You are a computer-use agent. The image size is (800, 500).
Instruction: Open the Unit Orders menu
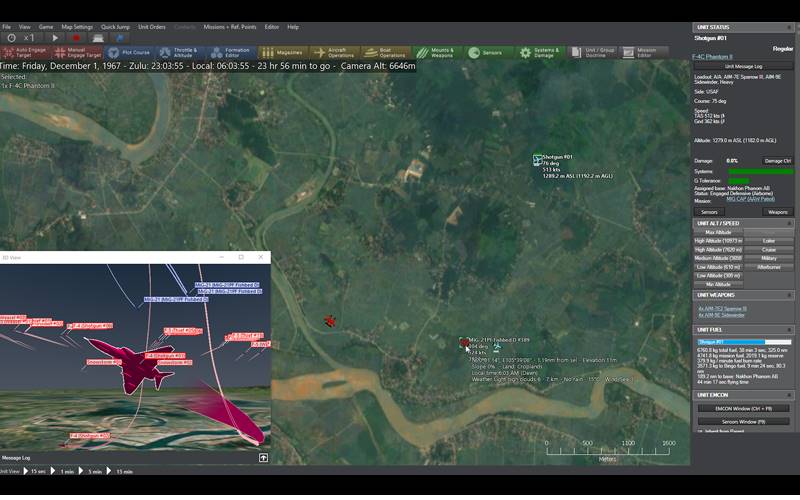pyautogui.click(x=149, y=26)
